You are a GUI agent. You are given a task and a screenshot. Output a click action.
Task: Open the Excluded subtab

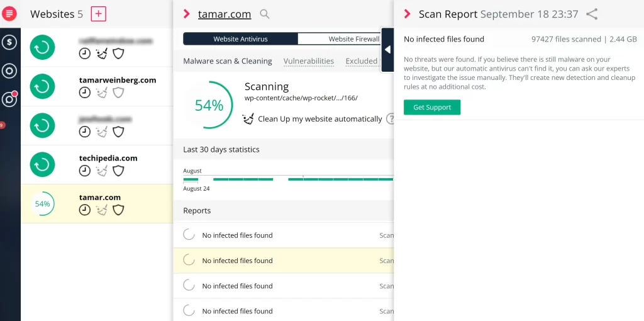(362, 61)
